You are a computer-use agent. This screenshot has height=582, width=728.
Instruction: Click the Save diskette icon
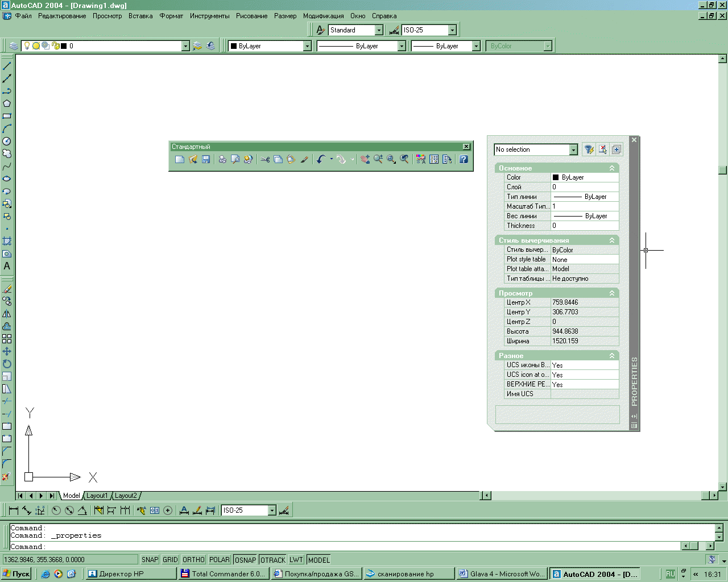tap(206, 160)
